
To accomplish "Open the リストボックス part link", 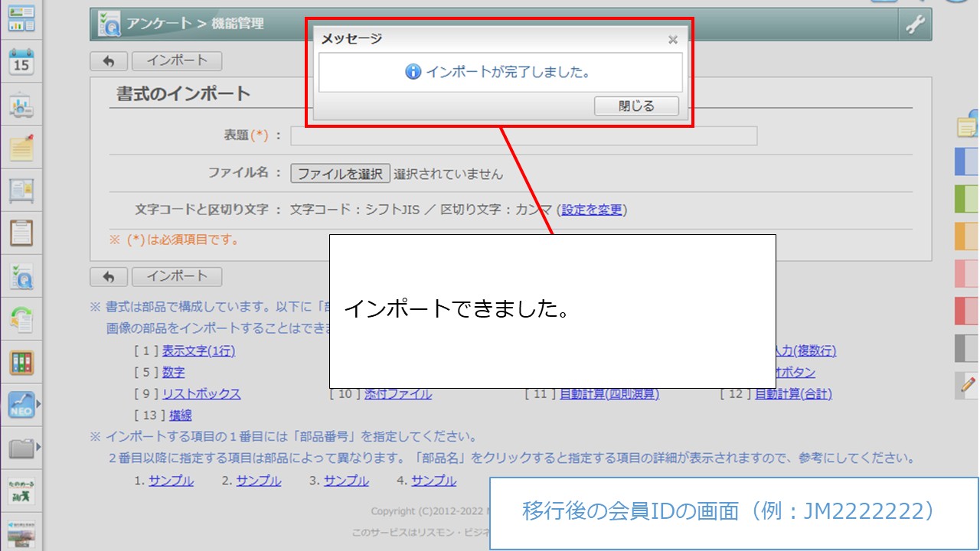I will [201, 394].
